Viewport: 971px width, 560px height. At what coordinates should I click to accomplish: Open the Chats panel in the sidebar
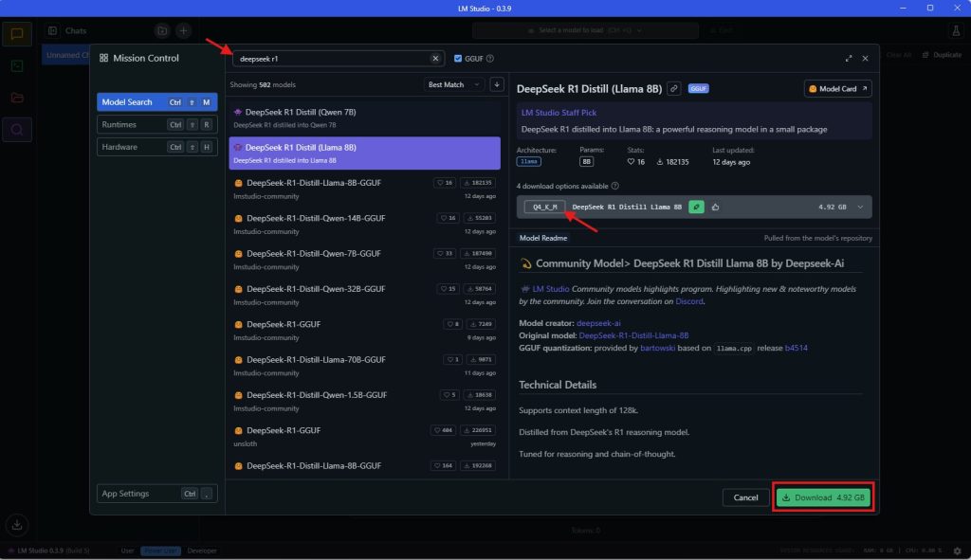pos(19,34)
